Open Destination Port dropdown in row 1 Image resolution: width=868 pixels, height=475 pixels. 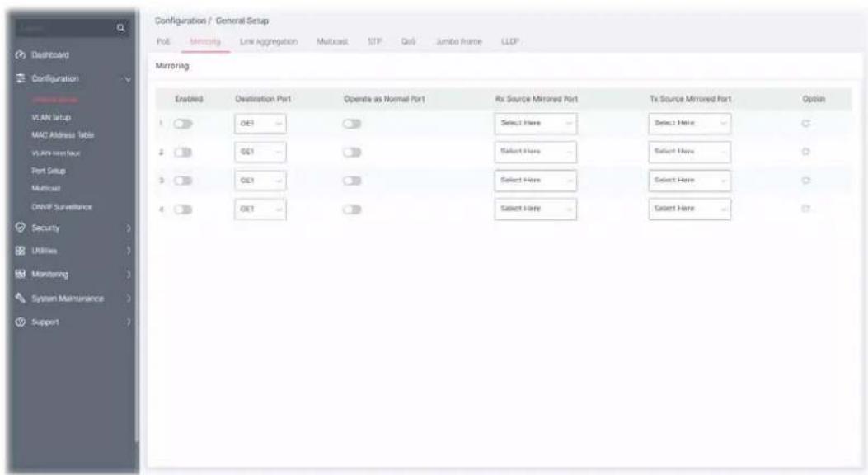pyautogui.click(x=260, y=124)
